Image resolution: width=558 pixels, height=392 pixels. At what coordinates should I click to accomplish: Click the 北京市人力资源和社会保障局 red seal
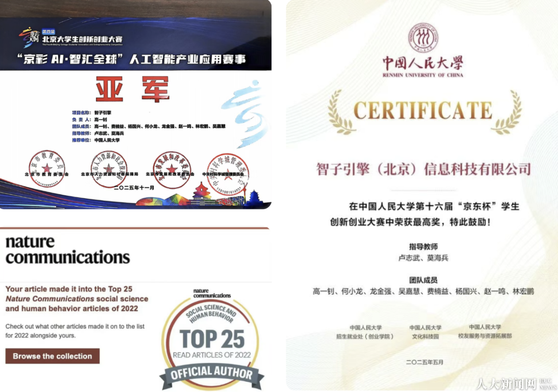(108, 169)
